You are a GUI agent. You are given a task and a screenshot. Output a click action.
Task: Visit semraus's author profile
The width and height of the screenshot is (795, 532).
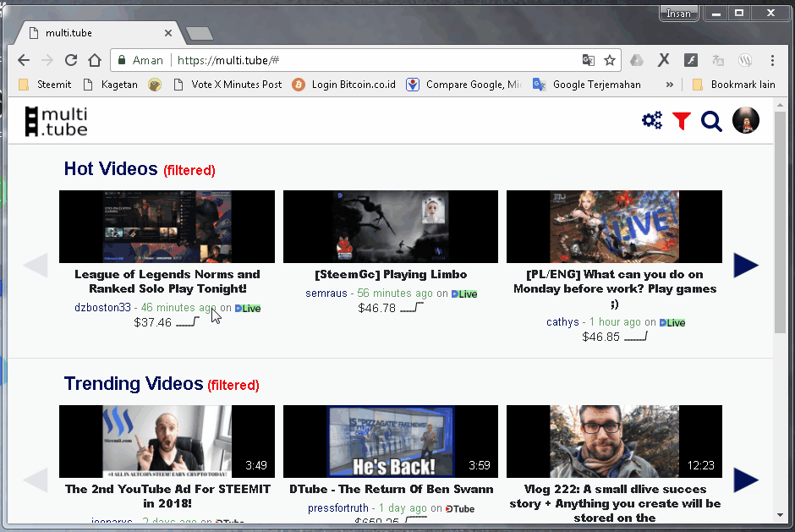click(x=326, y=293)
